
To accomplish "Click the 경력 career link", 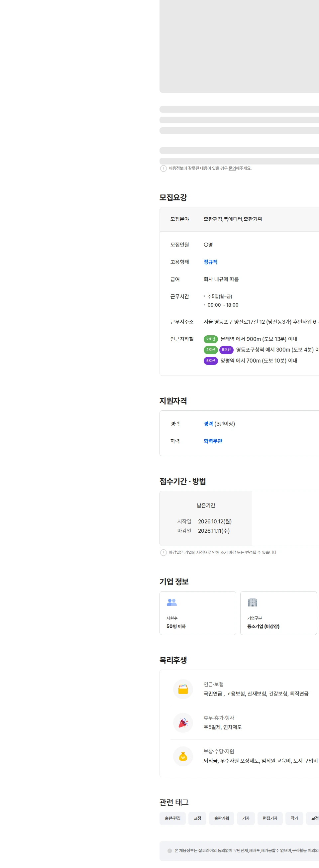I will [208, 424].
